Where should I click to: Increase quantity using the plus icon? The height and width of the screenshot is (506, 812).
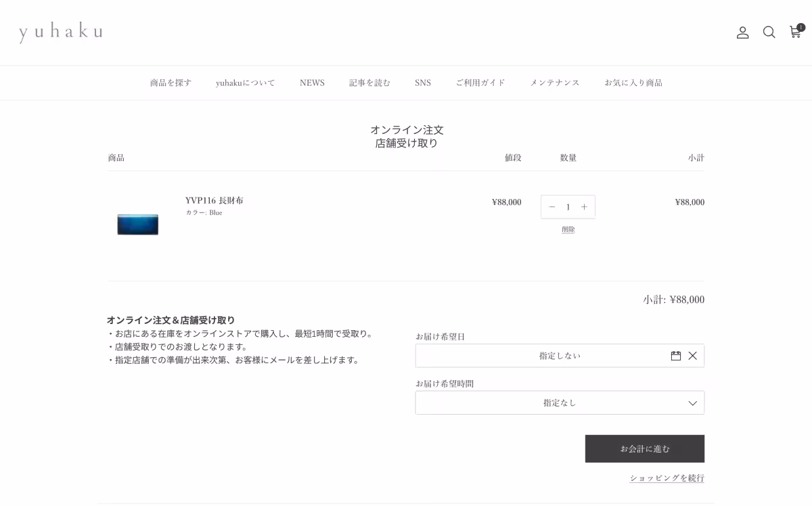point(585,206)
